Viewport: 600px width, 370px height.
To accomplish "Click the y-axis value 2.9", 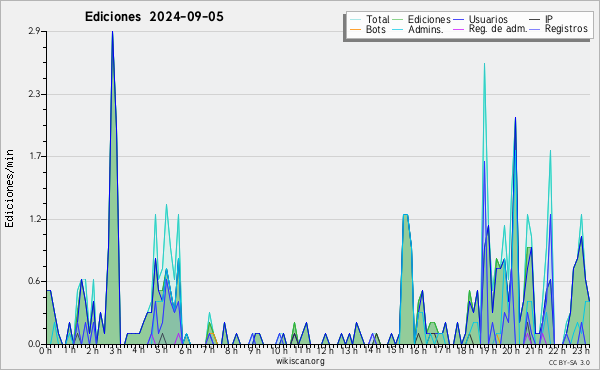I will click(x=34, y=31).
